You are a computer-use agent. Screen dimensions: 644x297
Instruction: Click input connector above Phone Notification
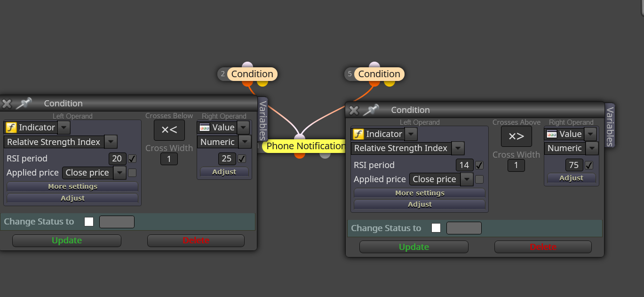300,137
